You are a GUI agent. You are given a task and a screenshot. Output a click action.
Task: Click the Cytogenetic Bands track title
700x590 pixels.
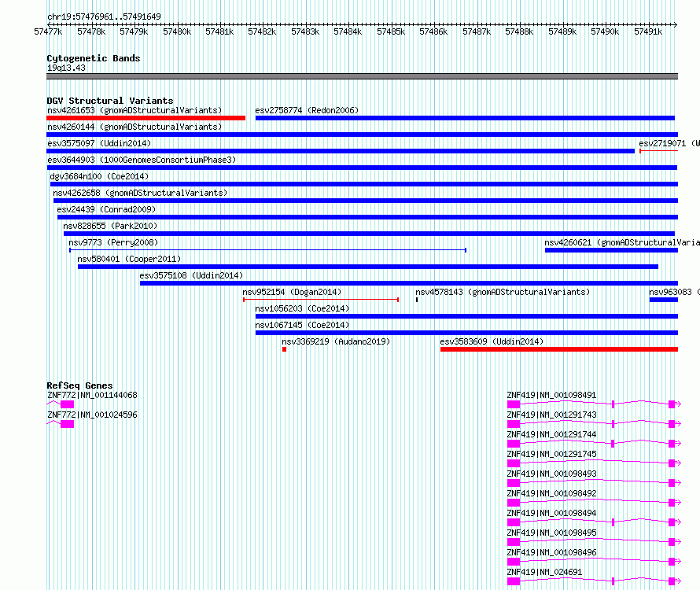pyautogui.click(x=94, y=58)
